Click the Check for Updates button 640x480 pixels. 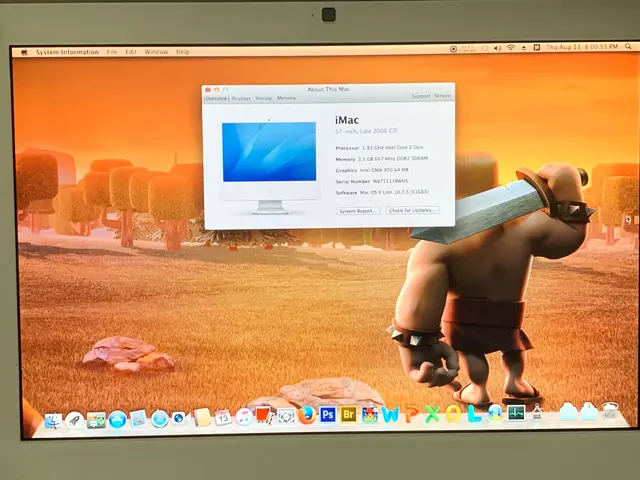point(412,210)
